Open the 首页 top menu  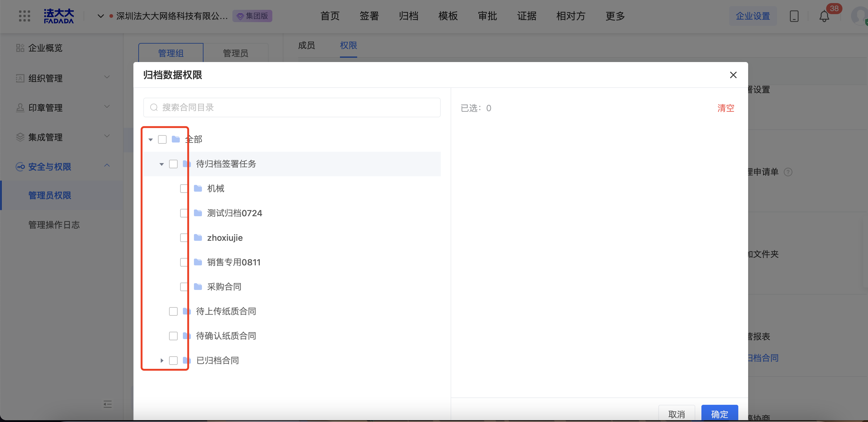329,16
